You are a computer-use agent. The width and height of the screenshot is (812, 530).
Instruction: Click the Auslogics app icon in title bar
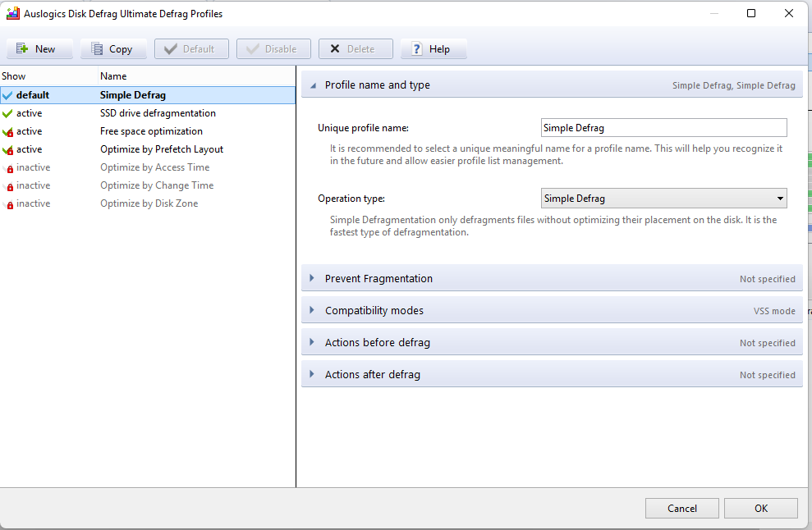[12, 13]
